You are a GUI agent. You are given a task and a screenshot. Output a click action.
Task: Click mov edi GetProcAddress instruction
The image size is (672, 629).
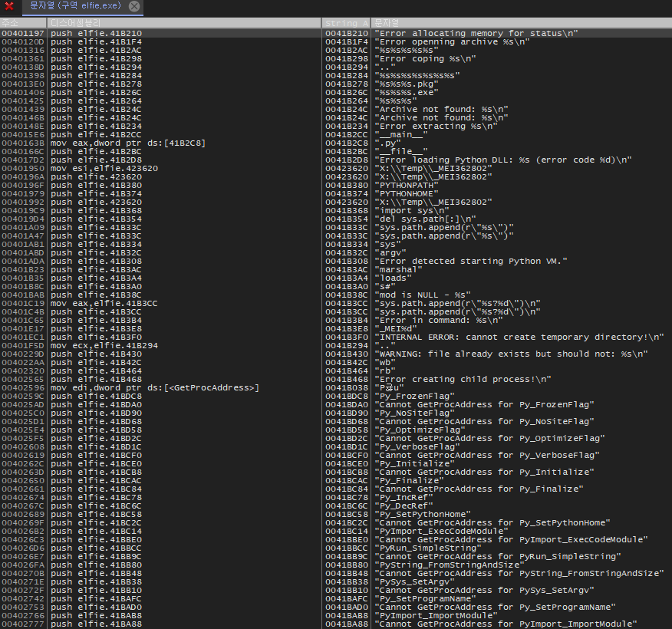pos(155,388)
